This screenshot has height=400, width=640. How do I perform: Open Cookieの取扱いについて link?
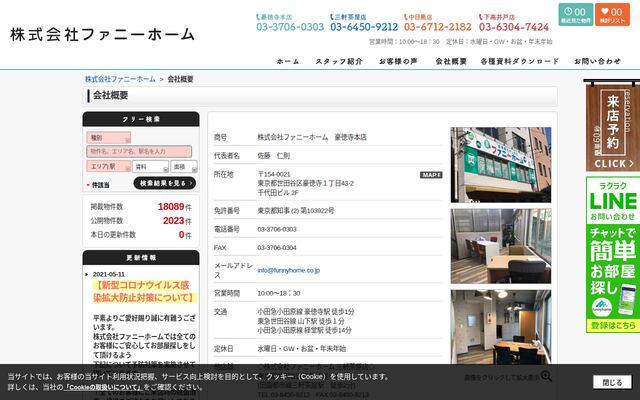(103, 387)
